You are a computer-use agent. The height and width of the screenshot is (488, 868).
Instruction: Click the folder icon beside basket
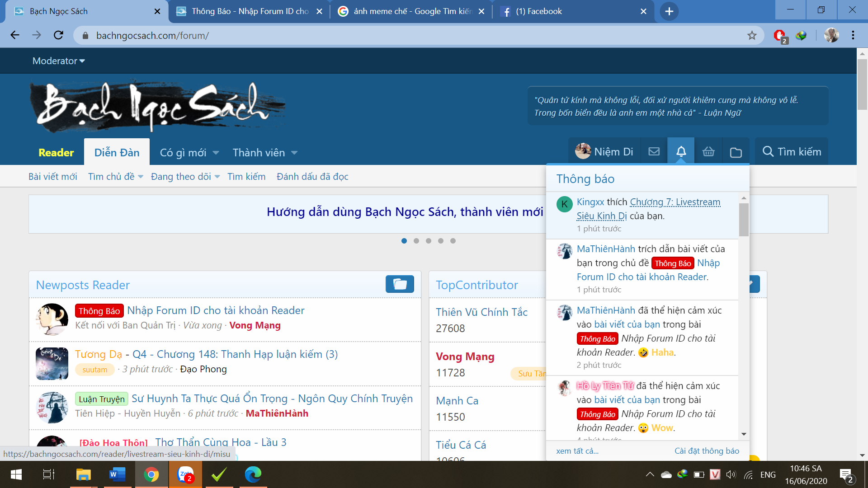click(x=736, y=152)
